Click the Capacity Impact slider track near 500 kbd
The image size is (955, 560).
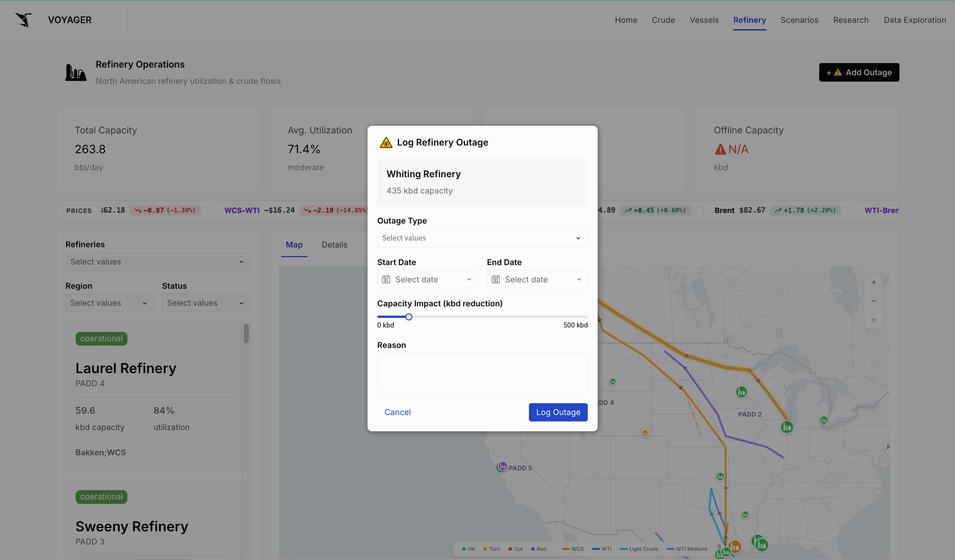click(x=584, y=317)
